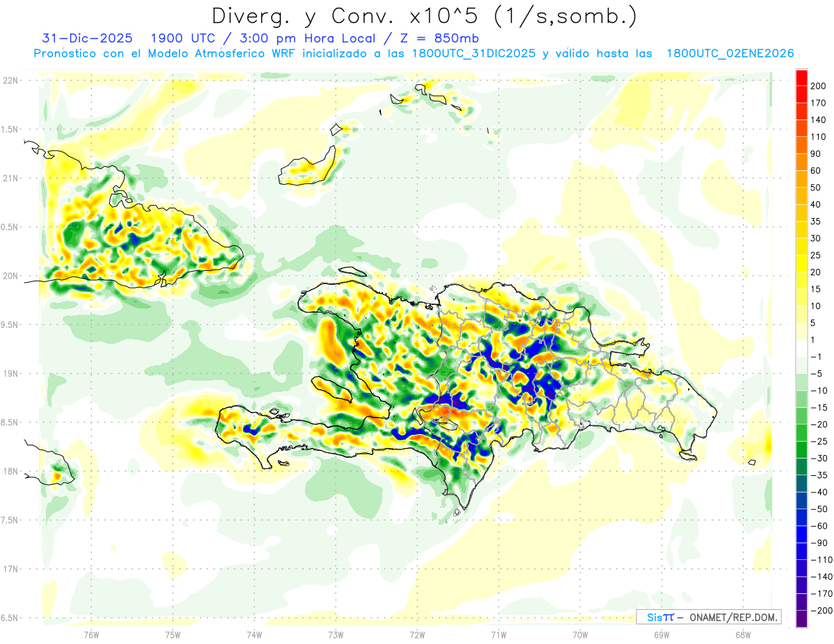Click the '20N' latitude label
The image size is (834, 644).
click(10, 276)
